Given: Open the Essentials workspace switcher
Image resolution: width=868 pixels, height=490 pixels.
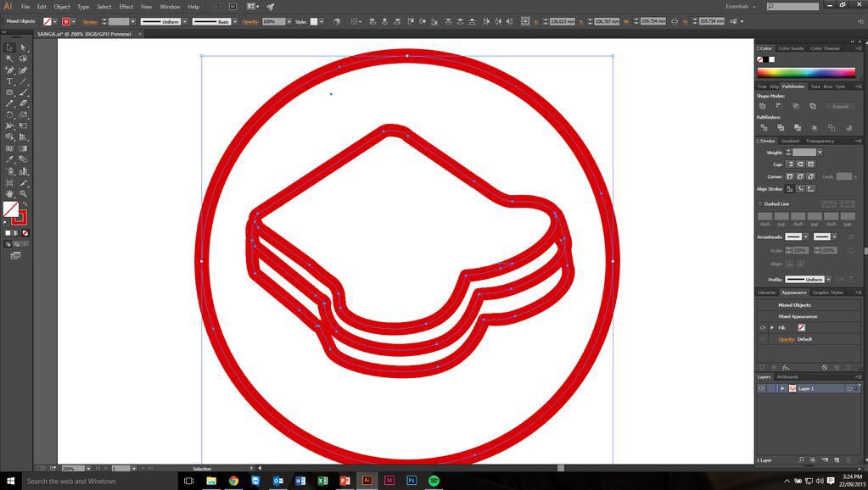Looking at the screenshot, I should pos(741,6).
